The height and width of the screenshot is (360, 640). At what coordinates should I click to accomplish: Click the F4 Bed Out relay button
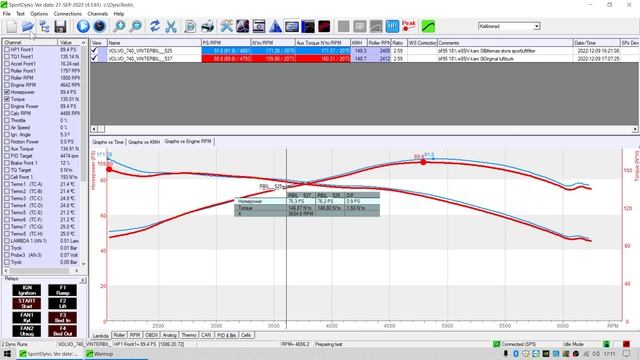click(62, 331)
